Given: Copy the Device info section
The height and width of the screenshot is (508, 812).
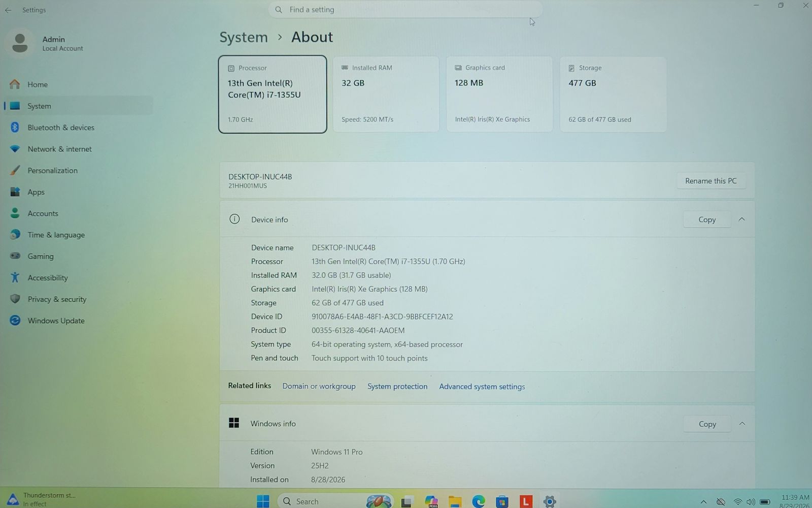Looking at the screenshot, I should [x=707, y=219].
